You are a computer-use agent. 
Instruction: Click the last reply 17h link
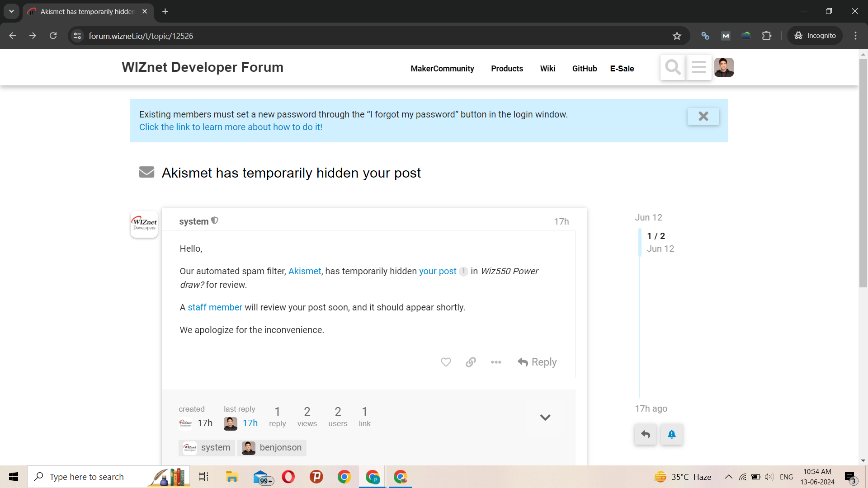click(250, 423)
